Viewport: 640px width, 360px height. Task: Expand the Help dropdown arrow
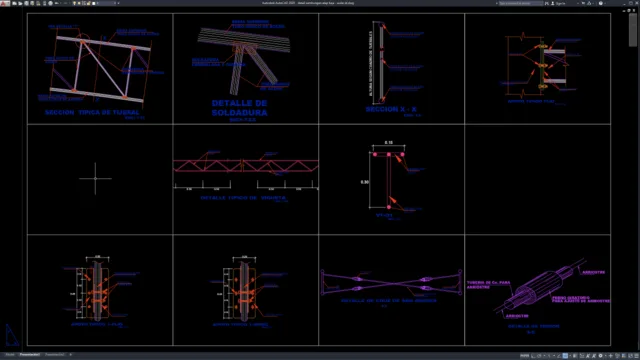point(605,3)
